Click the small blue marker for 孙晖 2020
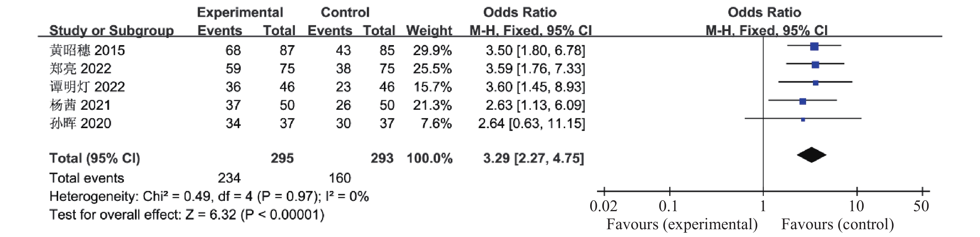The width and height of the screenshot is (980, 237). (x=803, y=119)
